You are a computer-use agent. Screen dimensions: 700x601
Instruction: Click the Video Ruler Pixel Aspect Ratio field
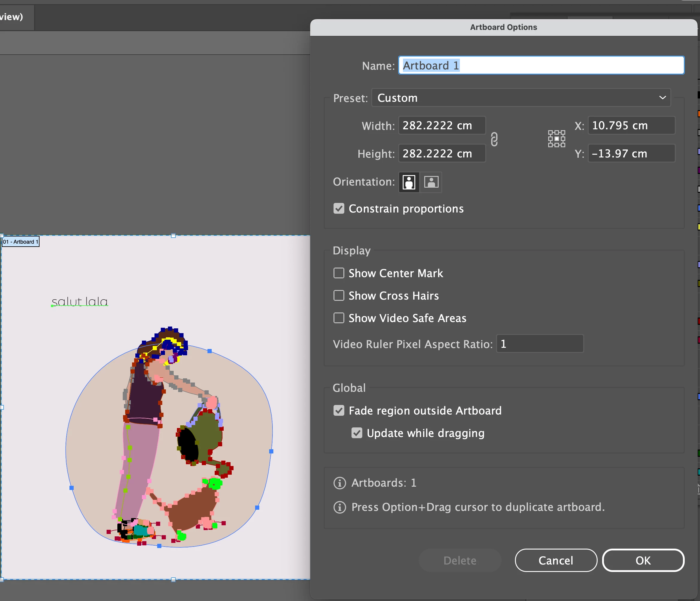[540, 344]
